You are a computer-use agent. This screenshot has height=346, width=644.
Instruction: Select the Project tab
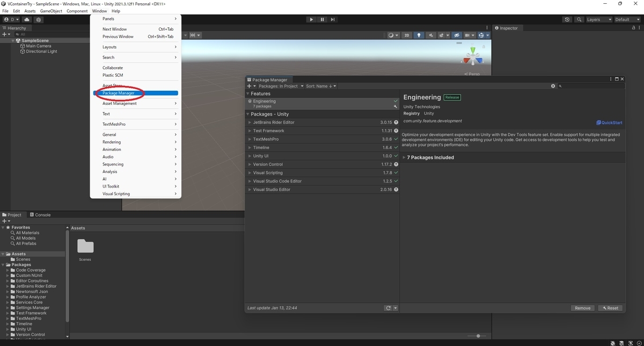[14, 215]
